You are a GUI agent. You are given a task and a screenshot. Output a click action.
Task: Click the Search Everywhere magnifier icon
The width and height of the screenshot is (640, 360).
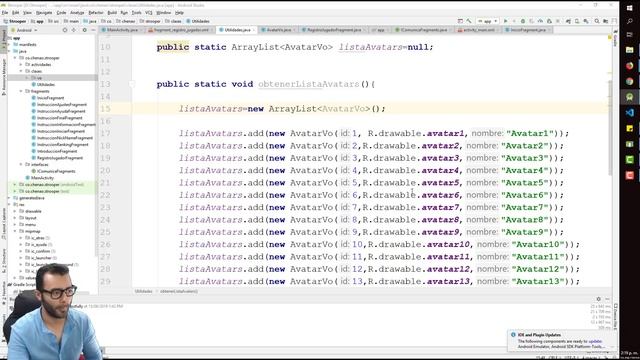pos(597,21)
